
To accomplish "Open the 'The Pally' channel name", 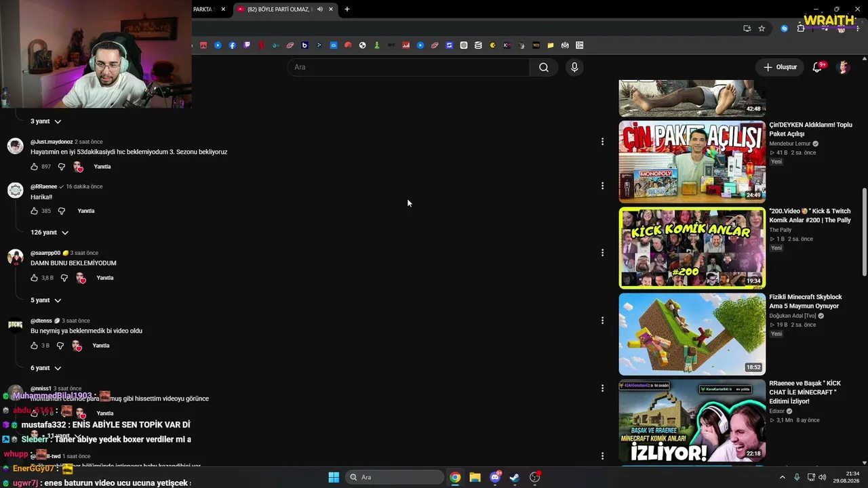I will point(780,230).
